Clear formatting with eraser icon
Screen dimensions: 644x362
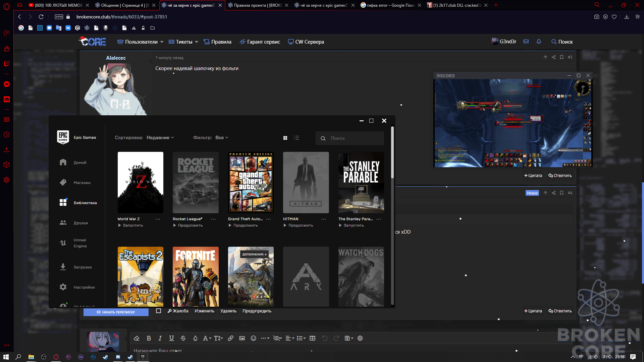(x=136, y=338)
